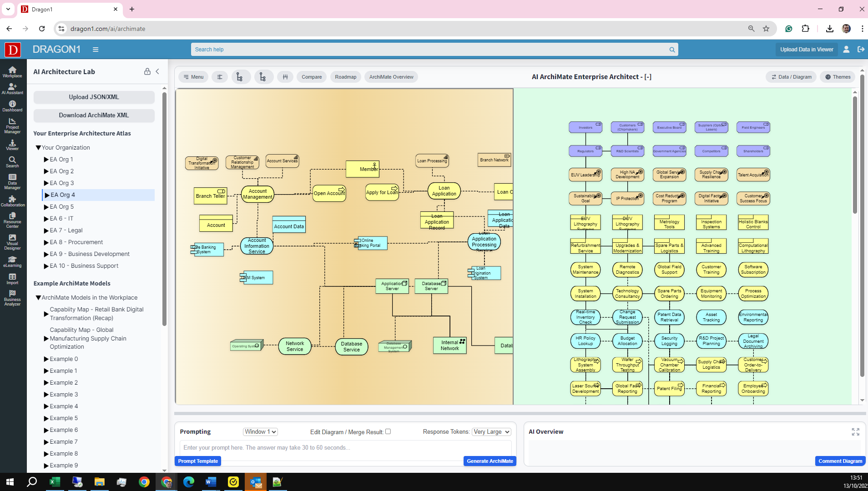Toggle the hamburger menu next to DRAGON1
Image resolution: width=868 pixels, height=491 pixels.
coord(96,50)
